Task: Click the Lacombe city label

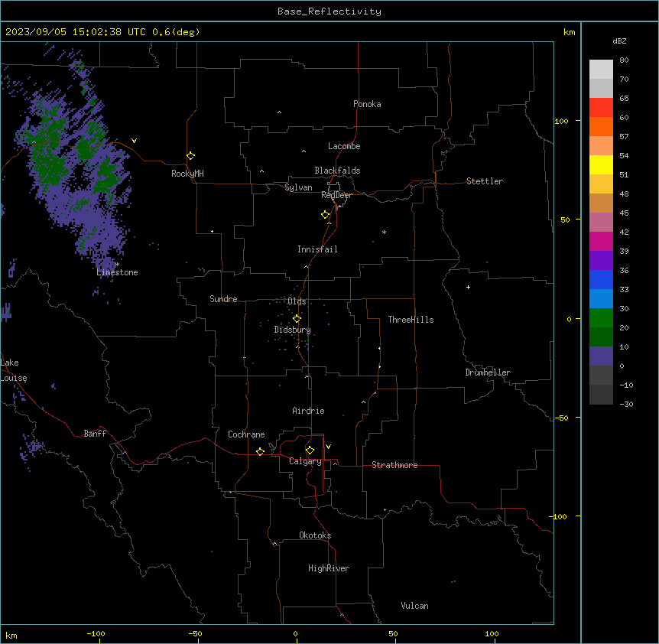Action: pyautogui.click(x=344, y=146)
